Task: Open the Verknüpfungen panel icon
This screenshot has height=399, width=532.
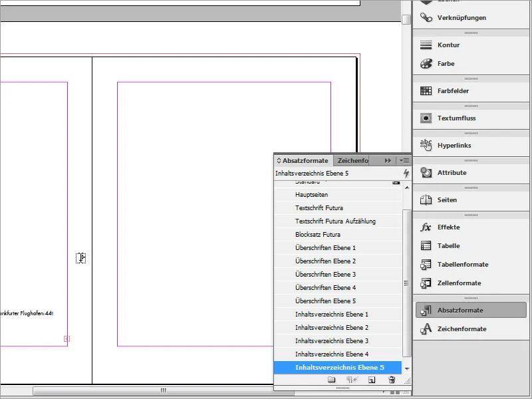Action: click(426, 17)
